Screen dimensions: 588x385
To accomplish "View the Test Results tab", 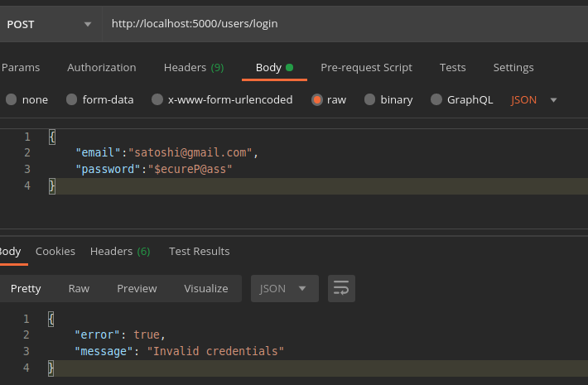I will (x=199, y=251).
